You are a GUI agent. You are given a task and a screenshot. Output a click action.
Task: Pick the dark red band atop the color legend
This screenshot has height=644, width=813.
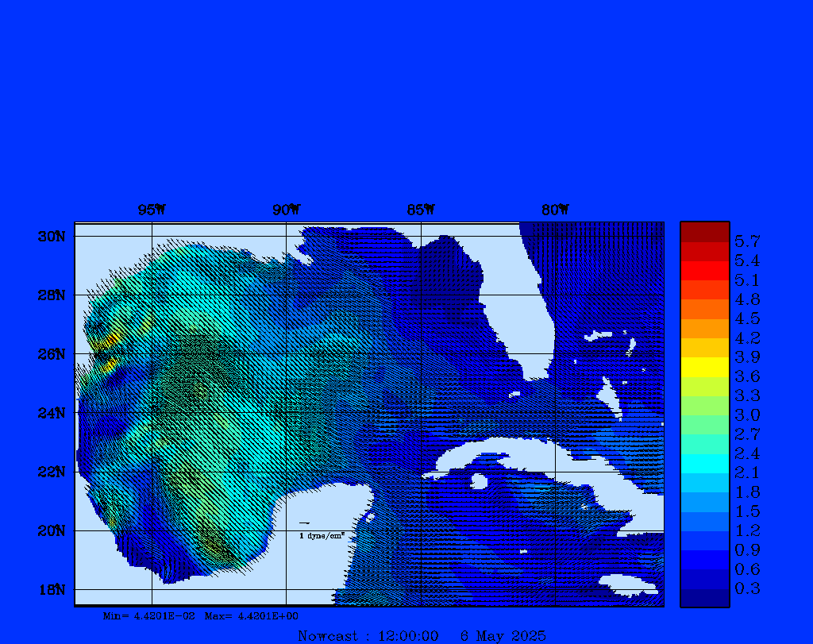704,231
